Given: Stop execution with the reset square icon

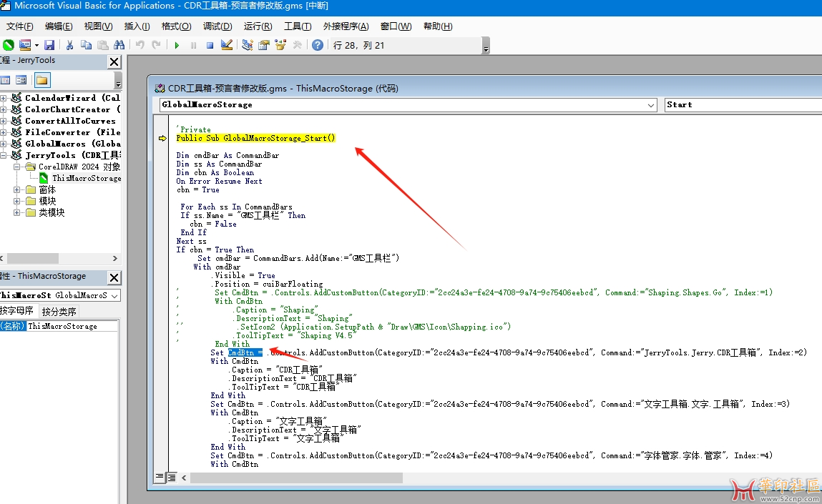Looking at the screenshot, I should point(210,46).
